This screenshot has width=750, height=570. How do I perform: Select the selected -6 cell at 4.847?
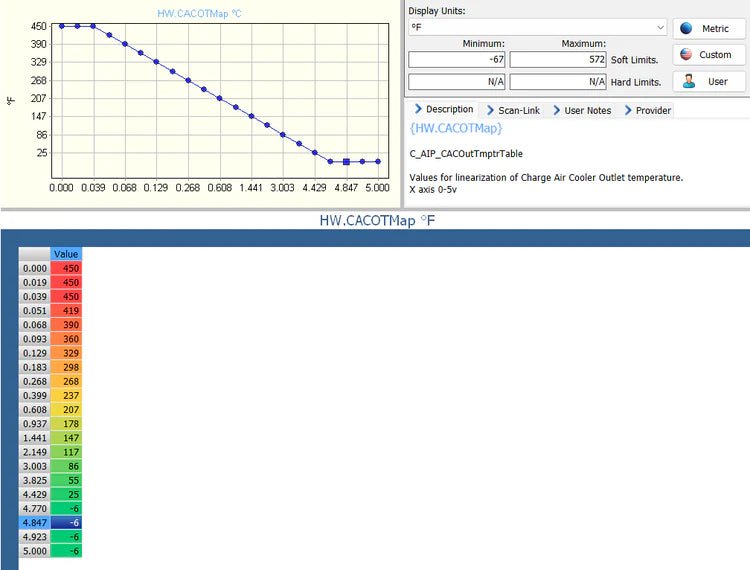(x=66, y=522)
